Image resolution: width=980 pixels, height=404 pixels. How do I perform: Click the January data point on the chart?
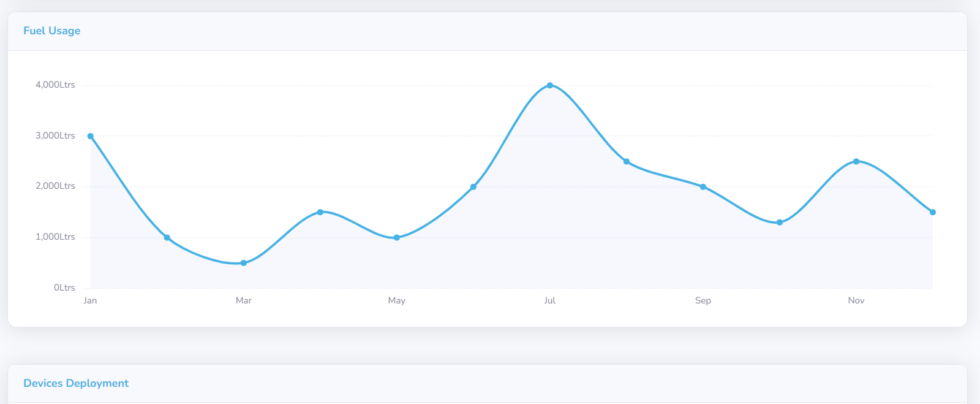pyautogui.click(x=91, y=136)
